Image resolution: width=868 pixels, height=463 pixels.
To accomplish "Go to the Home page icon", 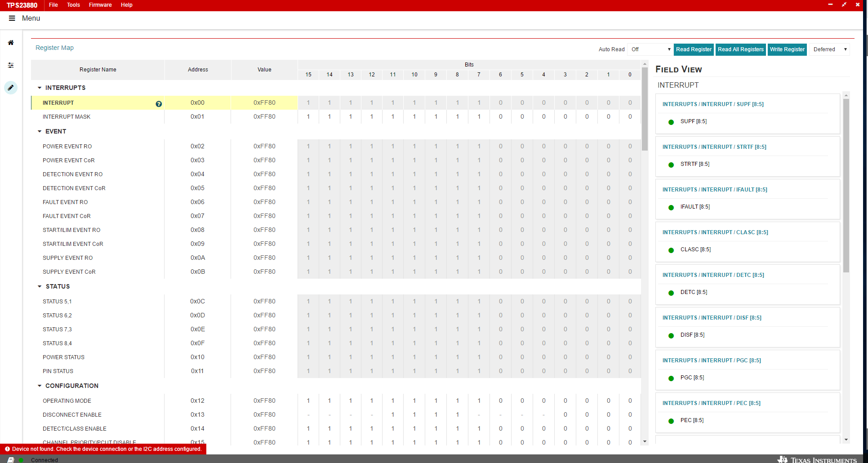I will [x=11, y=43].
